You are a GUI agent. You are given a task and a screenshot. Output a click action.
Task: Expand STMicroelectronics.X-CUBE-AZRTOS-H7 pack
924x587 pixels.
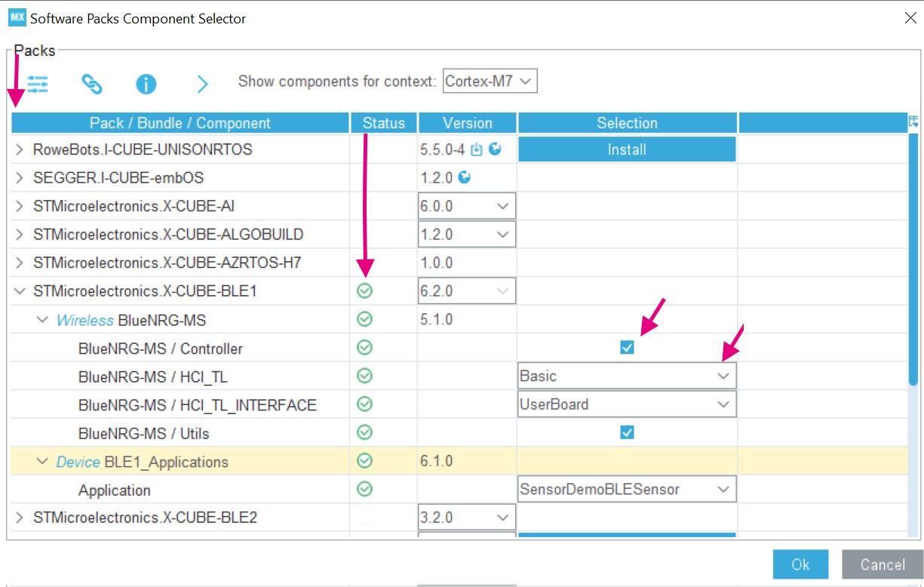click(x=20, y=263)
